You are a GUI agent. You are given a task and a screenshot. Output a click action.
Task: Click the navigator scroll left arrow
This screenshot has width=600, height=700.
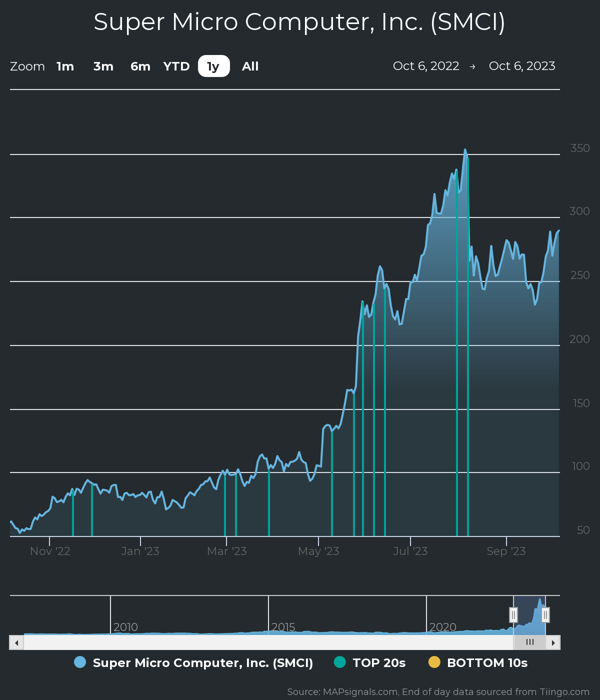pos(16,642)
